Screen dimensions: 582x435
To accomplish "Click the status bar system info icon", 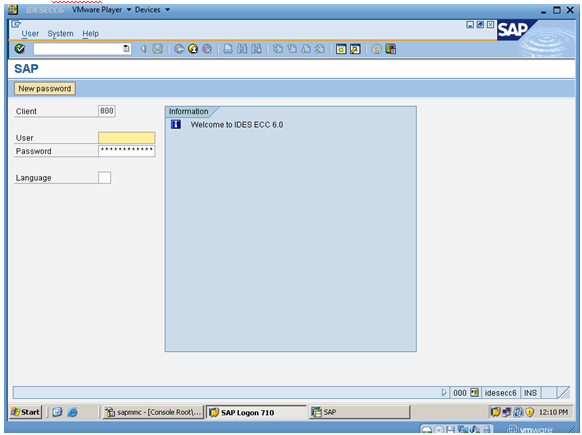I will [x=474, y=392].
